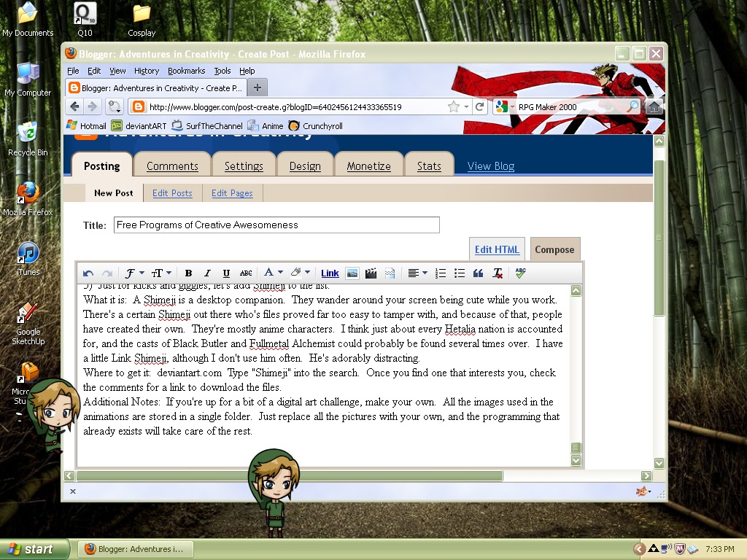
Task: Go forward one page in Firefox
Action: 93,106
